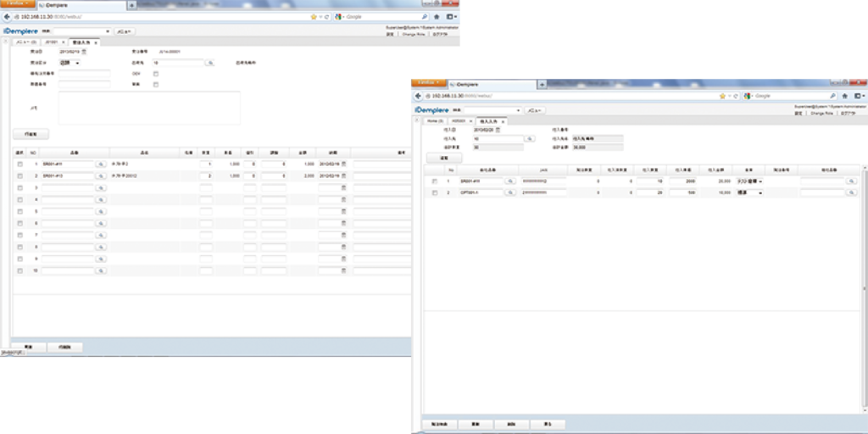Image resolution: width=868 pixels, height=434 pixels.
Task: Open delivery date calendar in order row 2
Action: tap(344, 175)
